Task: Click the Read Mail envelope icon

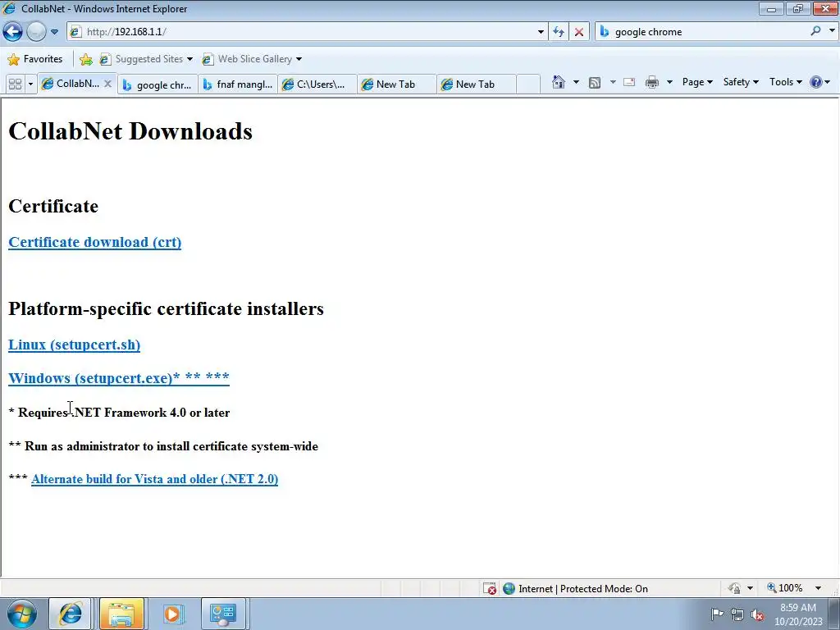Action: [x=629, y=82]
